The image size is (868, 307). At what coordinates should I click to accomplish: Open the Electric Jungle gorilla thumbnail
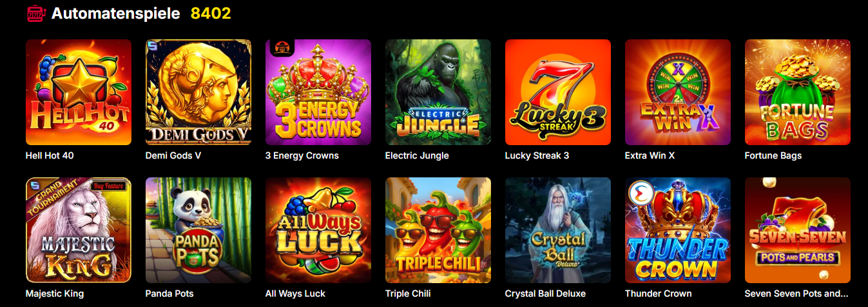pos(438,92)
